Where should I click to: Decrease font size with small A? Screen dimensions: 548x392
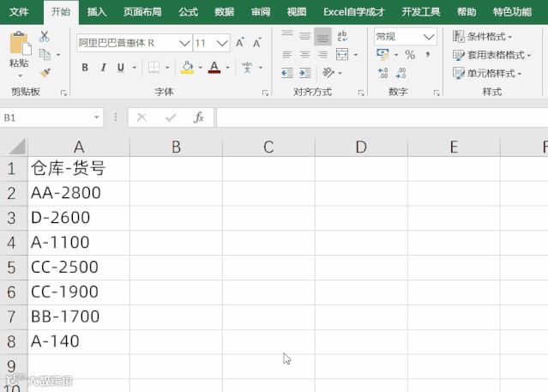pos(257,43)
